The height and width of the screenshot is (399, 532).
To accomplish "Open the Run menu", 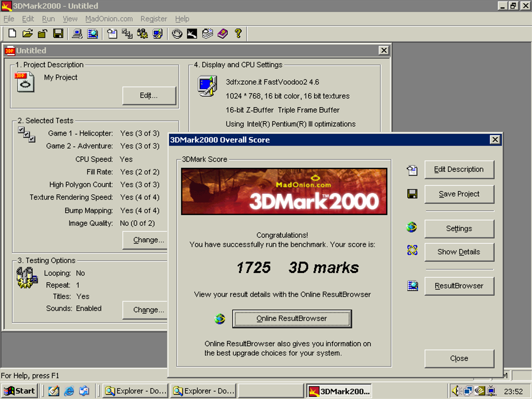I will [x=48, y=18].
